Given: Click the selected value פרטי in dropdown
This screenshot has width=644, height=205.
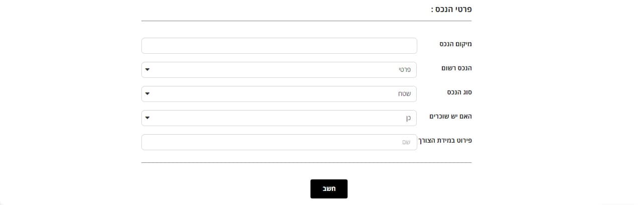Looking at the screenshot, I should [x=405, y=70].
